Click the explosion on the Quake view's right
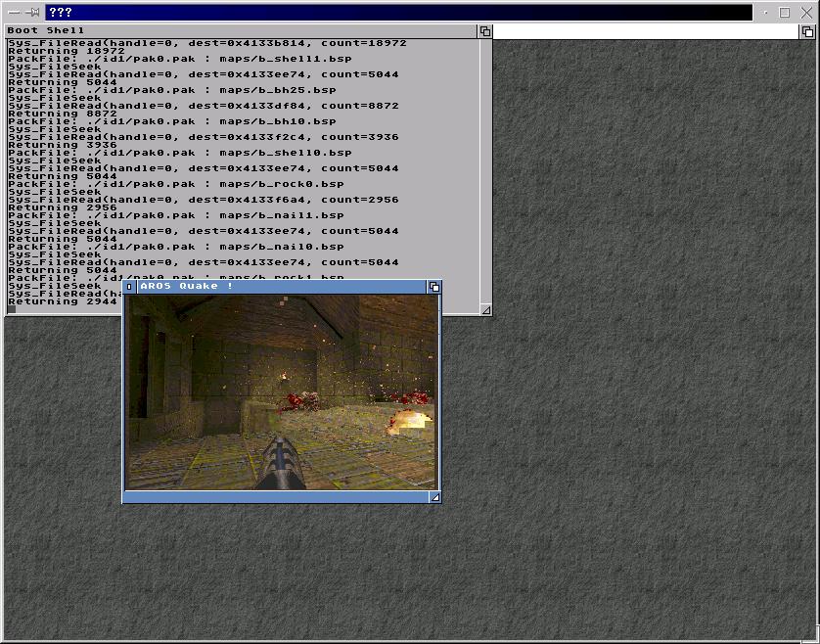This screenshot has width=820, height=644. click(409, 421)
